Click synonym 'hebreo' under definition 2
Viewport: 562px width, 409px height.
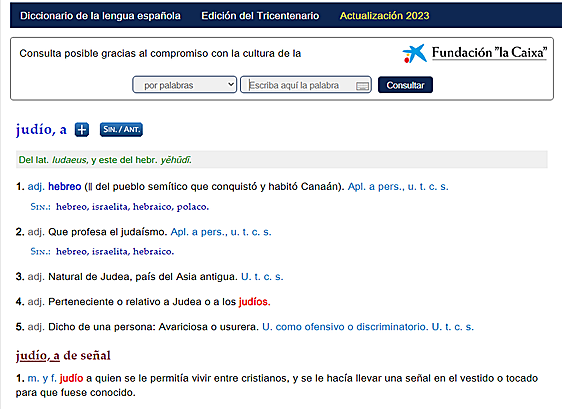[72, 252]
